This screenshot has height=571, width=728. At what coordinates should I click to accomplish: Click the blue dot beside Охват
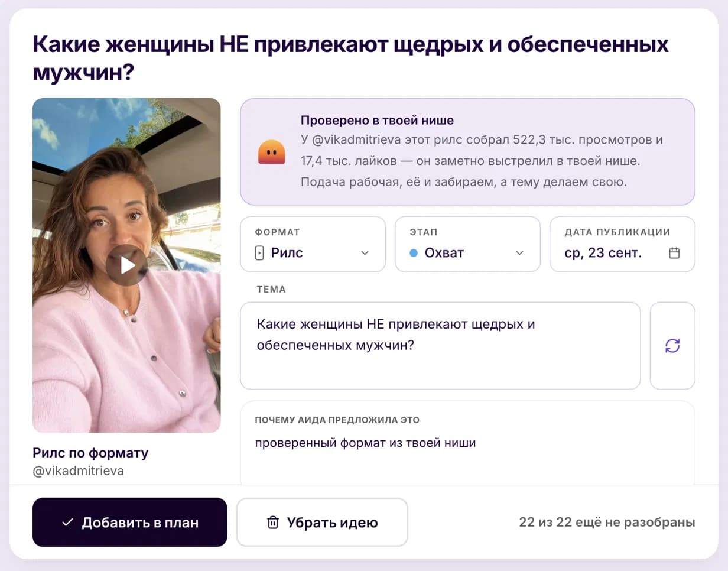pos(414,253)
